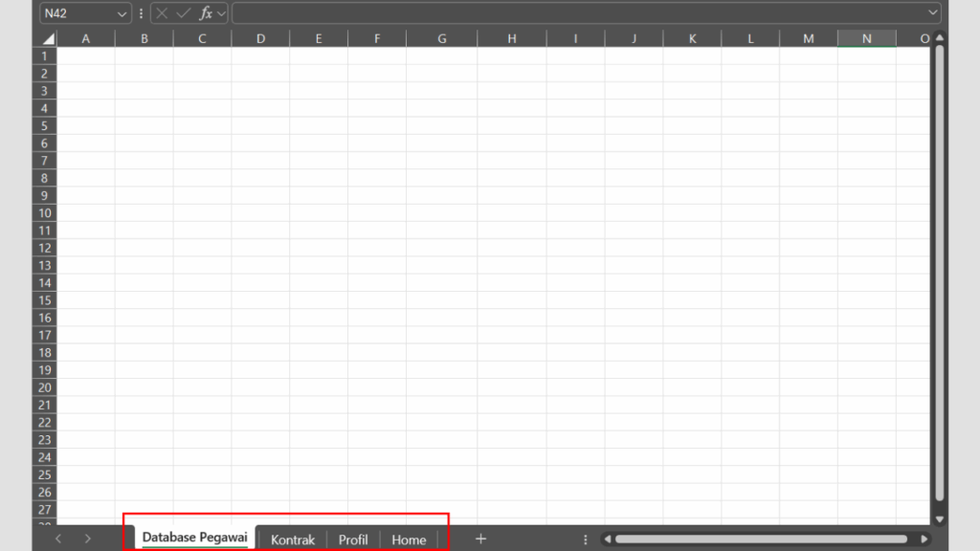This screenshot has width=980, height=551.
Task: Open the small dropdown beside fx
Action: coord(219,13)
